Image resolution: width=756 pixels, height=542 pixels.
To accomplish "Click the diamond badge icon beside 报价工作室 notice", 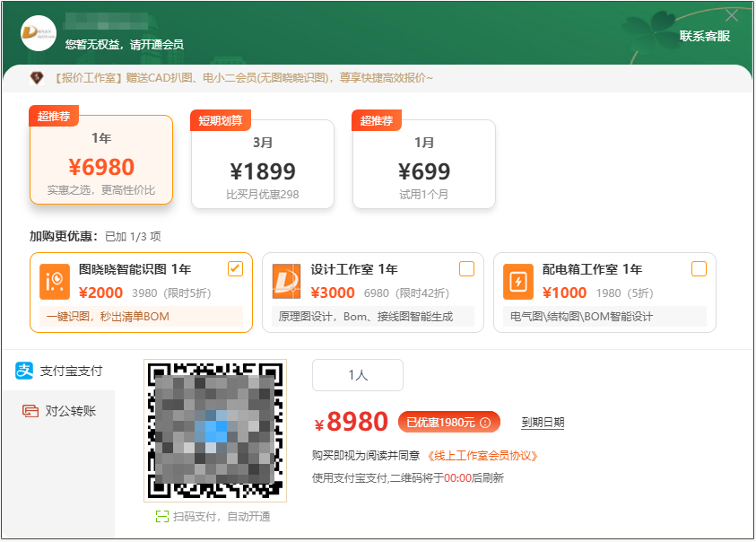I will click(37, 78).
